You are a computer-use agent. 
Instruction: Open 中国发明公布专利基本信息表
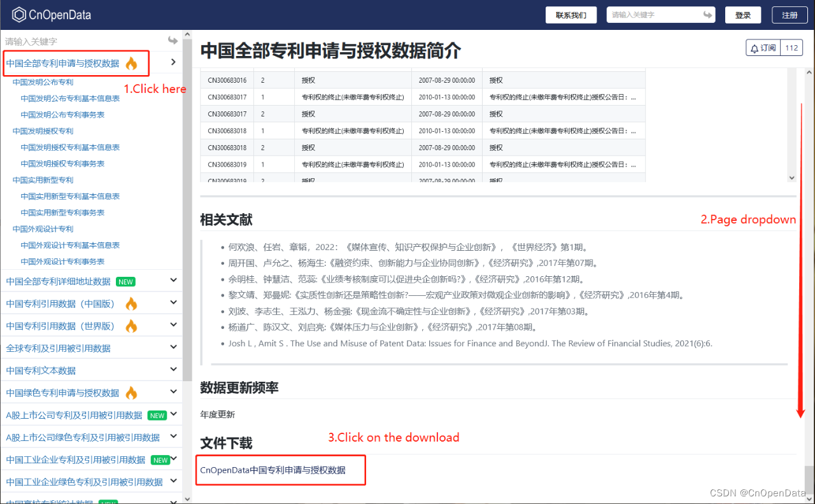click(70, 99)
